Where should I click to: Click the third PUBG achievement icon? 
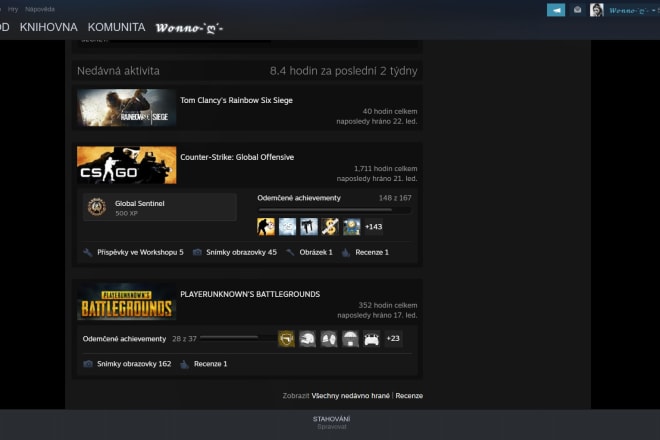coord(329,339)
